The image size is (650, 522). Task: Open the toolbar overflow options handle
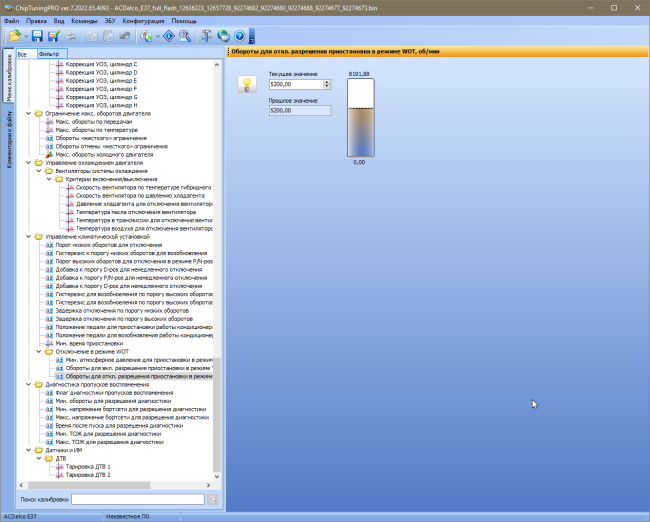click(252, 36)
